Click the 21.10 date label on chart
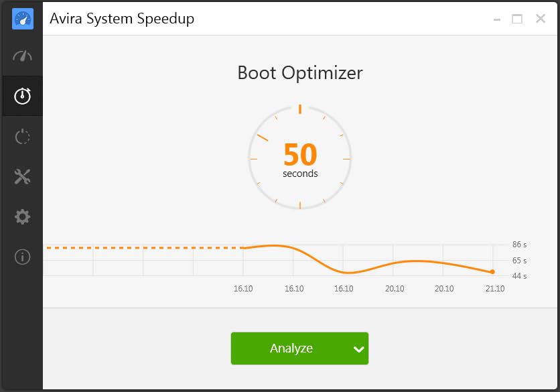 (495, 289)
